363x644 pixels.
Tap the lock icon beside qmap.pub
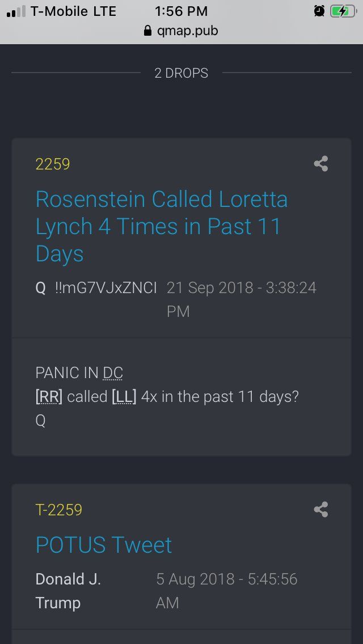coord(148,31)
